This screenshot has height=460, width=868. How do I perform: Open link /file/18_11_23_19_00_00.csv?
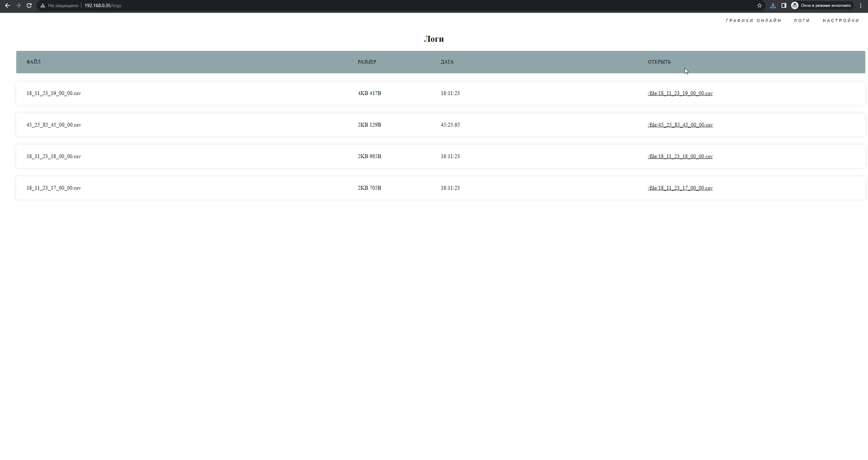(680, 93)
